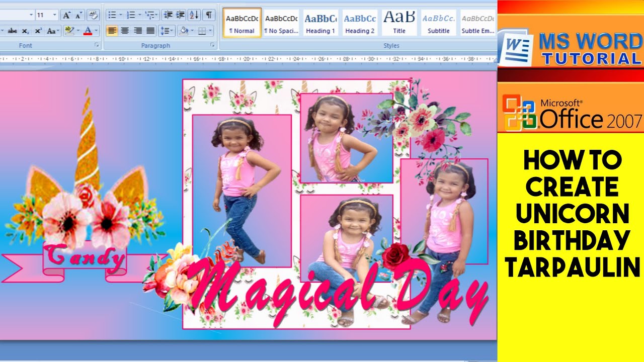This screenshot has height=362, width=644.
Task: Apply the Subtitle style
Action: [438, 23]
